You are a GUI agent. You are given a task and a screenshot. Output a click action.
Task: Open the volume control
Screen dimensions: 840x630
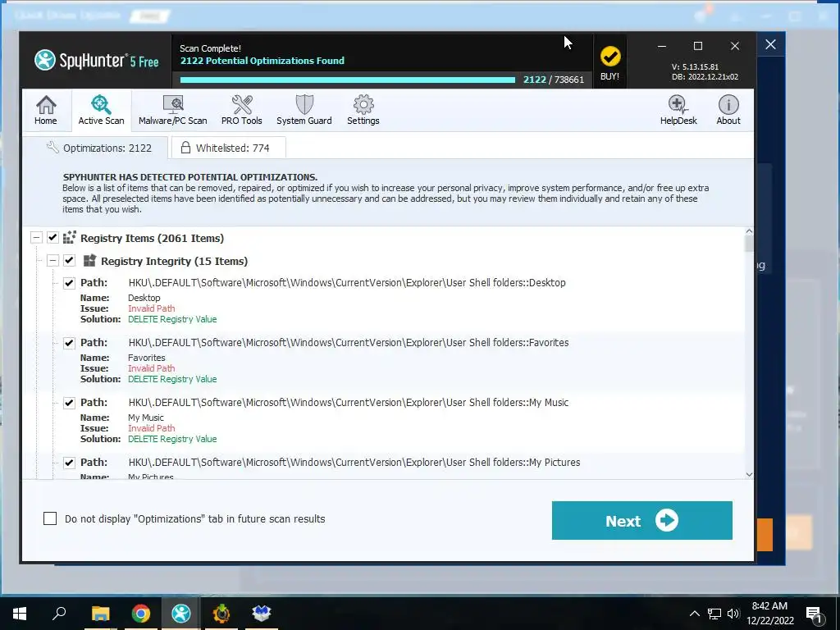click(x=733, y=614)
